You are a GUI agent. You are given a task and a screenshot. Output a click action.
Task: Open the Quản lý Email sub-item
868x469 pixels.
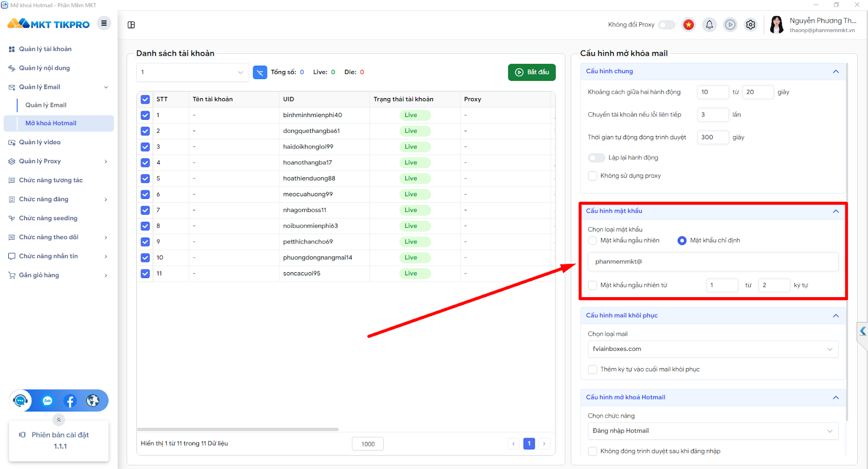click(x=46, y=105)
